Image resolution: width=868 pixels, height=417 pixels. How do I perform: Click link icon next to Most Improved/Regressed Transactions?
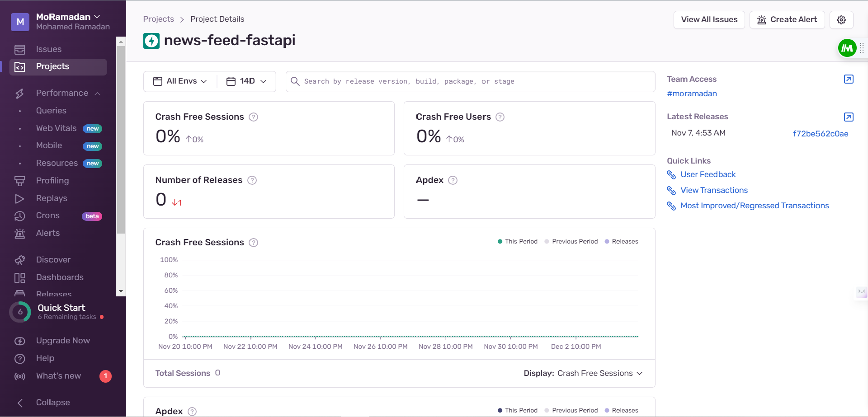click(671, 206)
